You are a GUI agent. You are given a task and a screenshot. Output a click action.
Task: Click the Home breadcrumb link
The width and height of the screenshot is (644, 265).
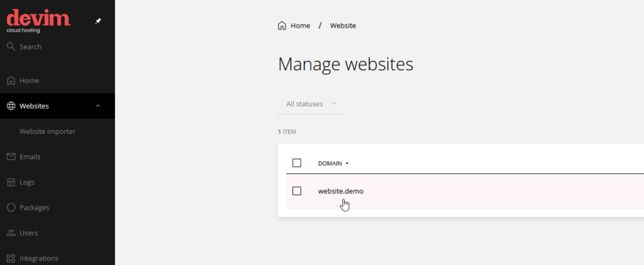click(x=299, y=26)
